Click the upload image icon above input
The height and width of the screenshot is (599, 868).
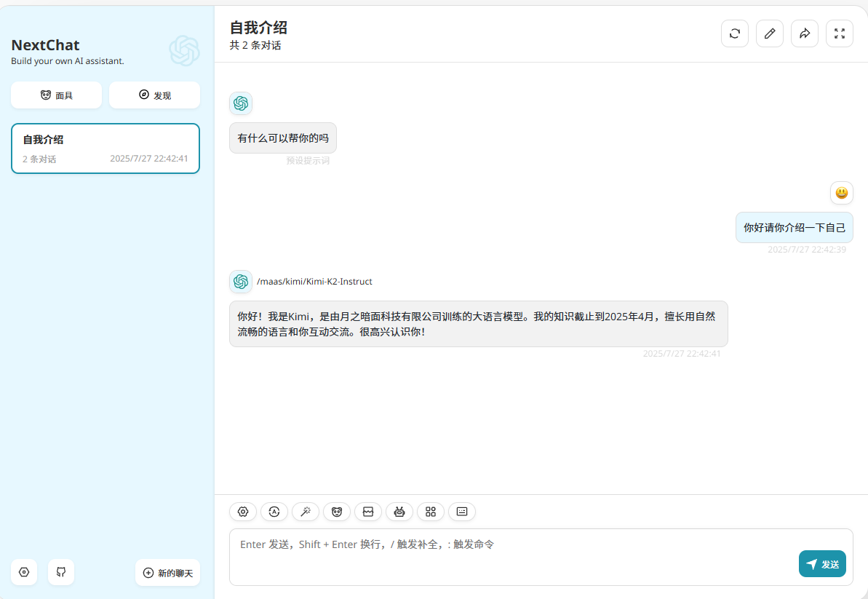coord(368,512)
